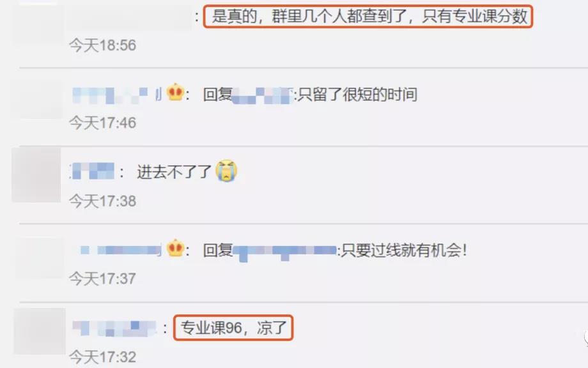The image size is (588, 368).
Task: Click the blurred username before 进去不了了
Action: 93,171
